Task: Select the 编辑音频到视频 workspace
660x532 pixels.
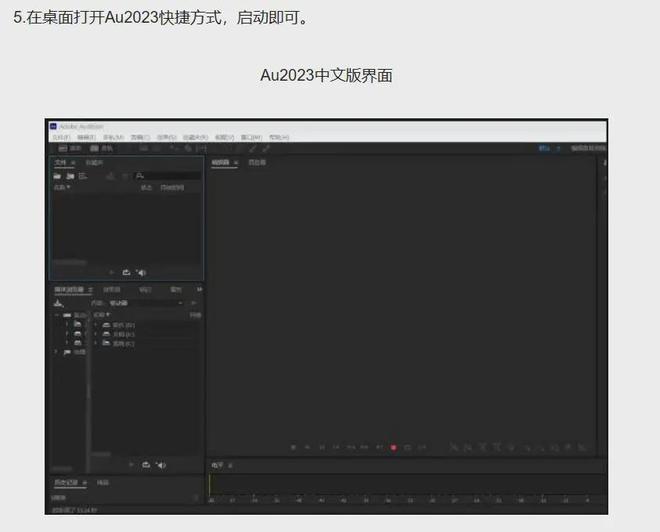Action: [588, 148]
